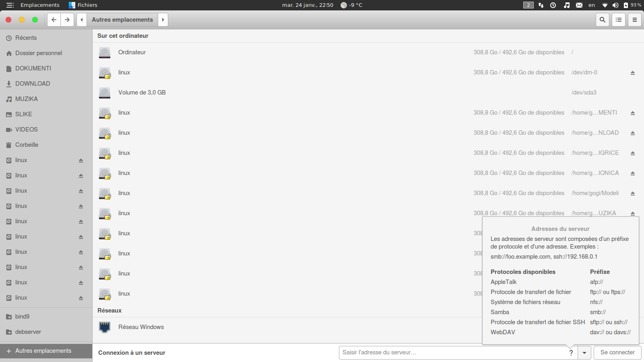
Task: Open the hamburger menu in the header bar
Action: 635,20
